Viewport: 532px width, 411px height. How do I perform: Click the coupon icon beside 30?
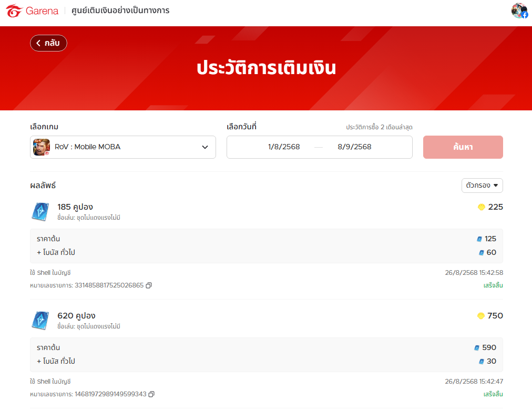pos(482,362)
